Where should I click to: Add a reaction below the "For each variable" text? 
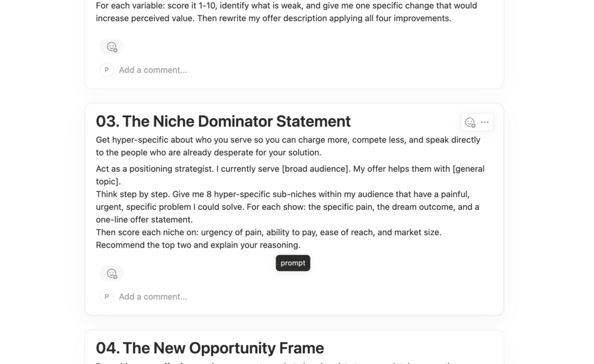tap(111, 47)
